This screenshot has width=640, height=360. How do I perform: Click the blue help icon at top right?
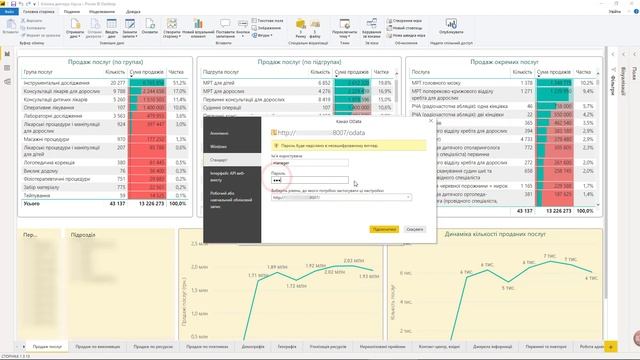pyautogui.click(x=636, y=11)
